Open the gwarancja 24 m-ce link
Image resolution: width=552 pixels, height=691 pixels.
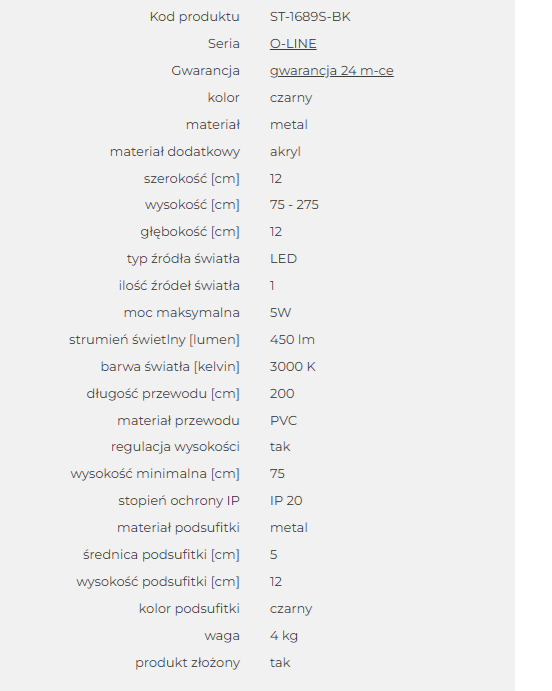click(331, 71)
